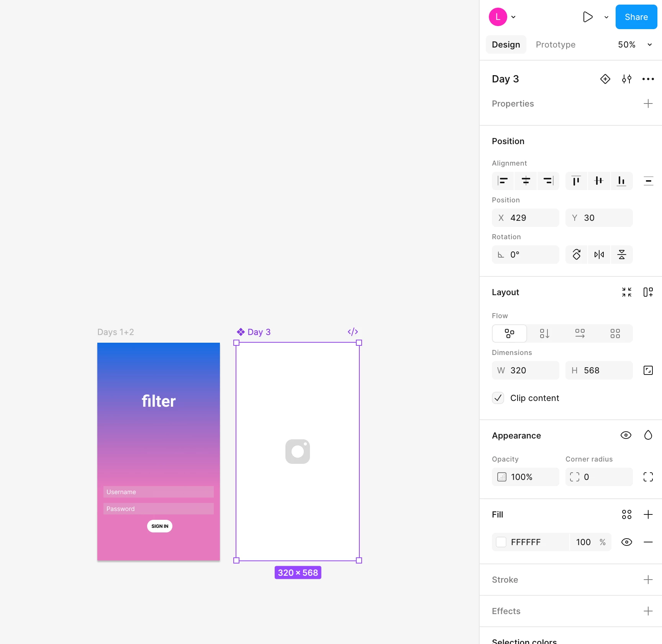Image resolution: width=662 pixels, height=644 pixels.
Task: Add a stroke to the selection
Action: pyautogui.click(x=648, y=580)
